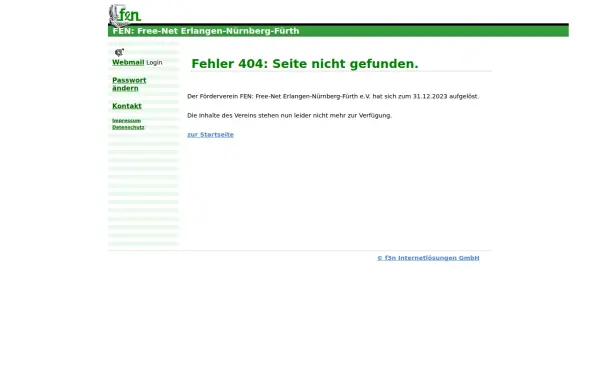Open the Impressum link

coord(126,121)
